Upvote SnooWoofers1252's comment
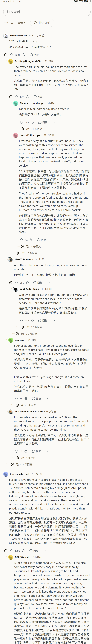92x644 pixels. 12,55
